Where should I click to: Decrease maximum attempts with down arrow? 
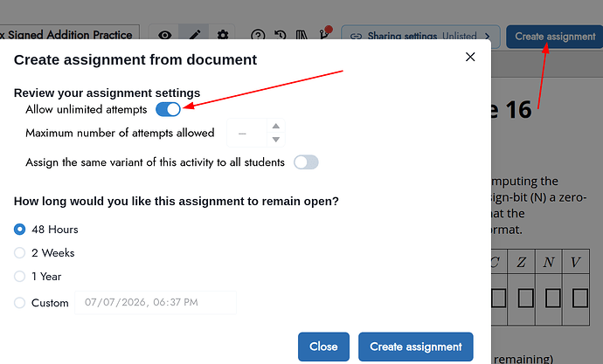tap(276, 140)
